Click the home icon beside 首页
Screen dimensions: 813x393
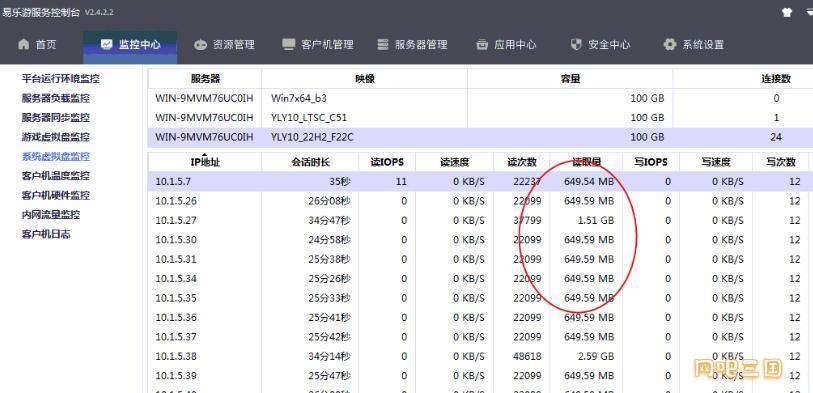[x=23, y=44]
